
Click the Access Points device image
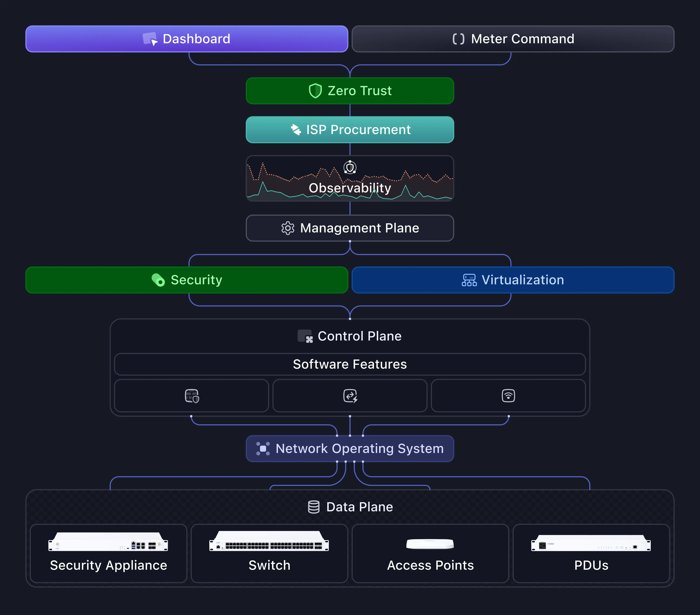(430, 544)
